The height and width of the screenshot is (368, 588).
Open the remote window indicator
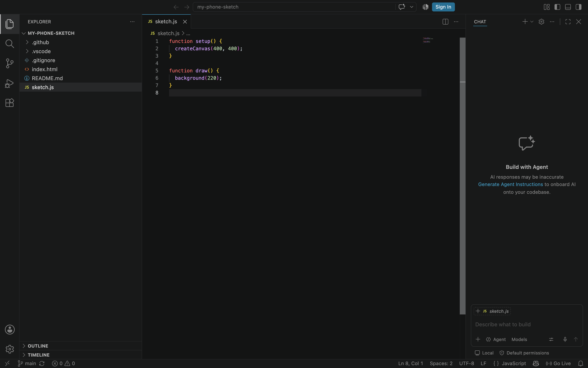click(7, 364)
